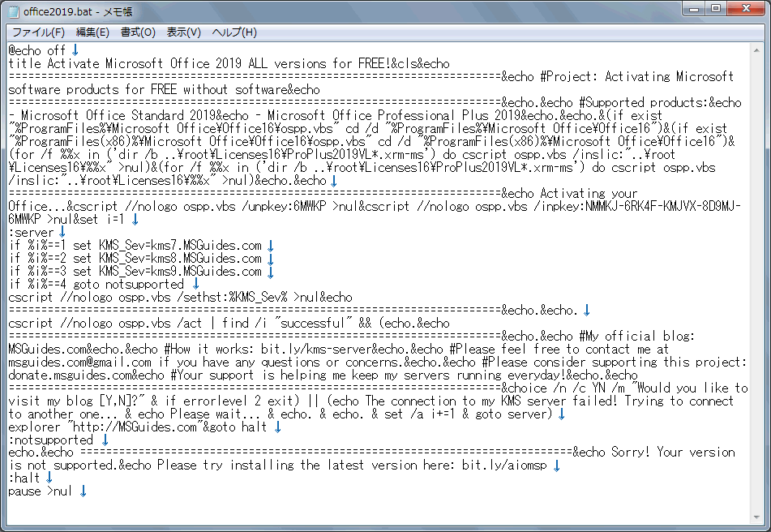Click the ':halt' label line
This screenshot has width=771, height=532.
coord(24,478)
